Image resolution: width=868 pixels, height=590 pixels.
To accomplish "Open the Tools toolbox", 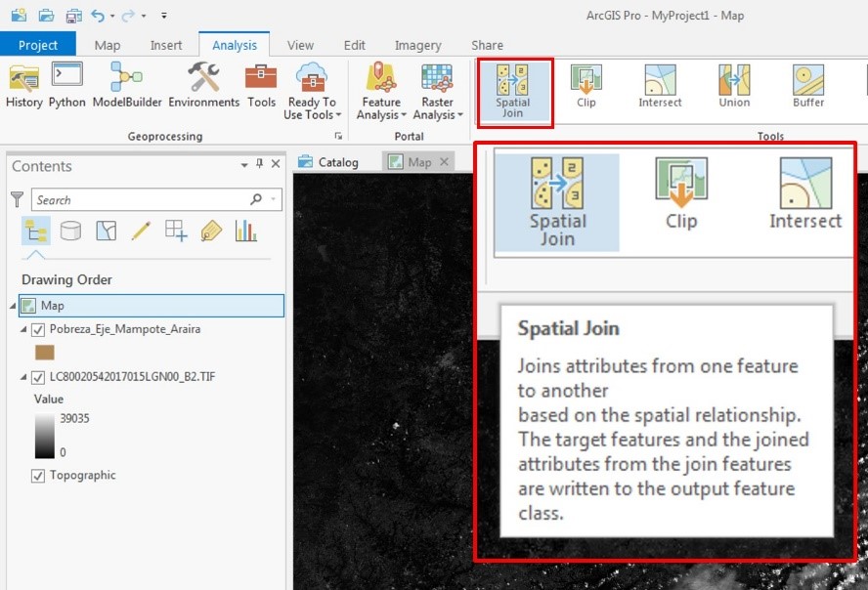I will coord(261,85).
